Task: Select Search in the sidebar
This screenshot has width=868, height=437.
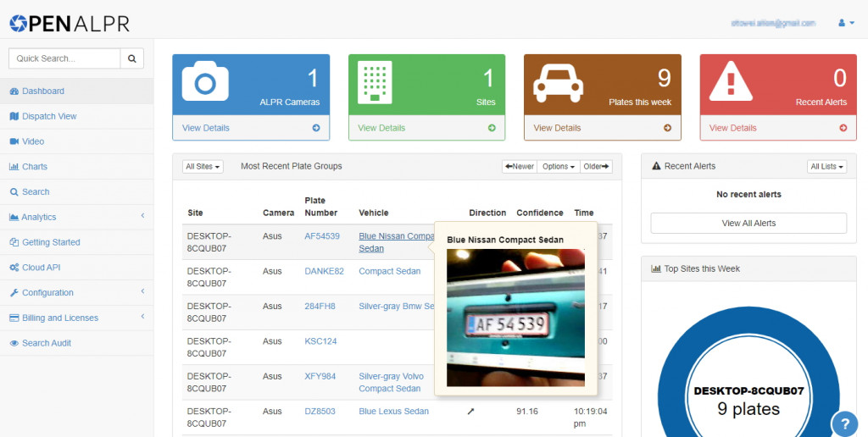Action: coord(76,192)
